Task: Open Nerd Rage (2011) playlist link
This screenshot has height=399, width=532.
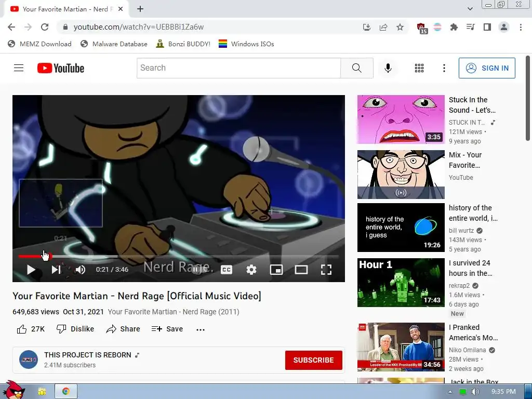Action: 174,312
